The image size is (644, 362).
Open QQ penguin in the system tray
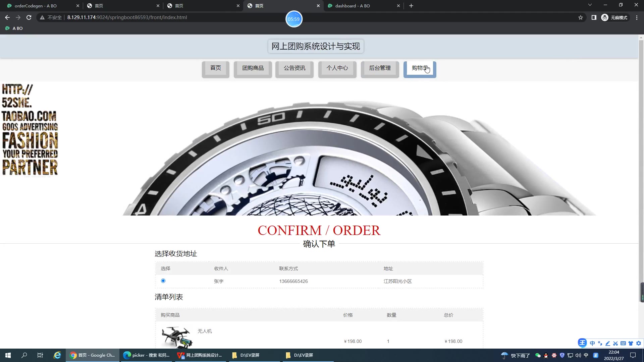pyautogui.click(x=546, y=355)
